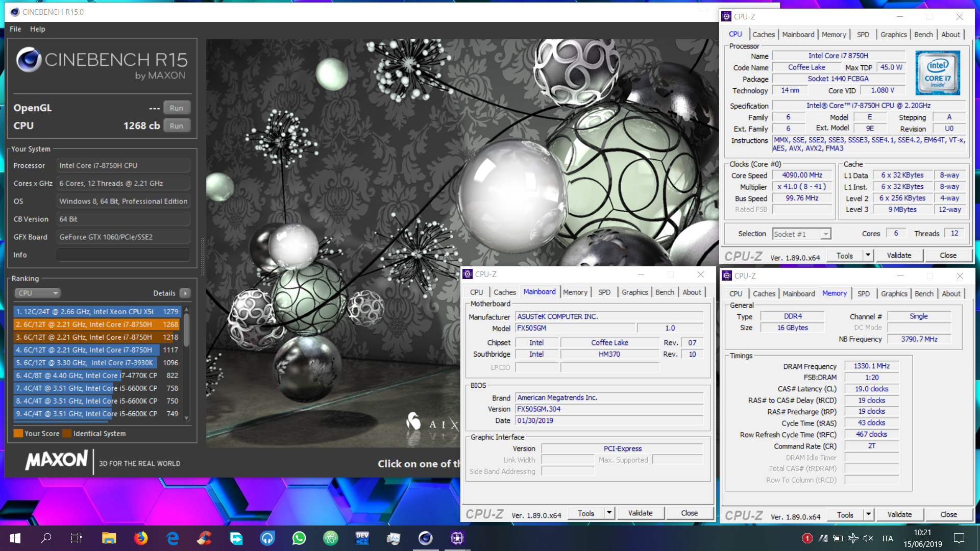980x551 pixels.
Task: Switch to CPU-Z taskbar icon
Action: (457, 538)
